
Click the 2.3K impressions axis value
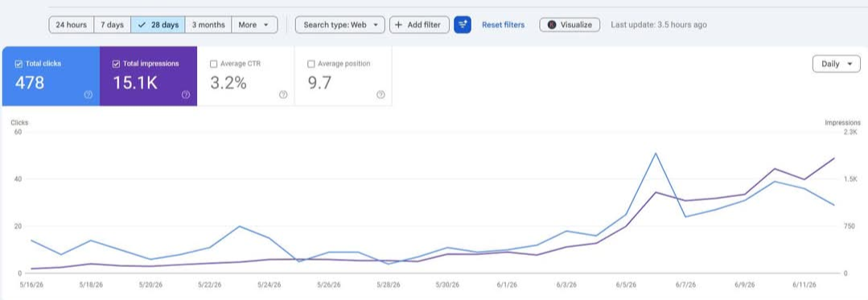coord(849,132)
